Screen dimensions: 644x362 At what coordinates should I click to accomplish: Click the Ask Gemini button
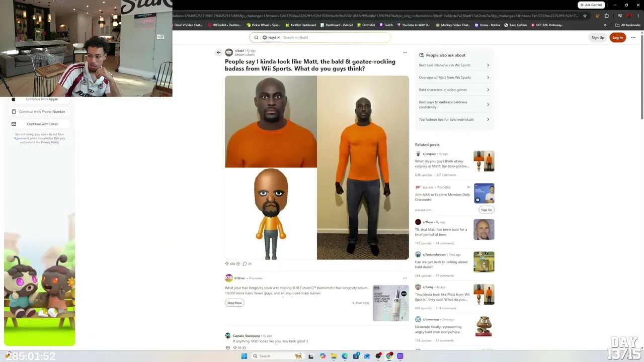coord(591,5)
